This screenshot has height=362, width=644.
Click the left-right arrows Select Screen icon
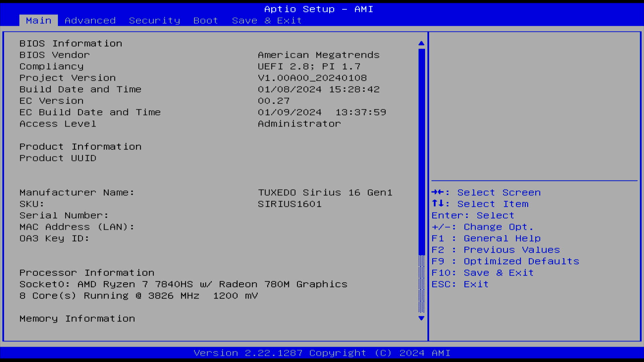437,192
